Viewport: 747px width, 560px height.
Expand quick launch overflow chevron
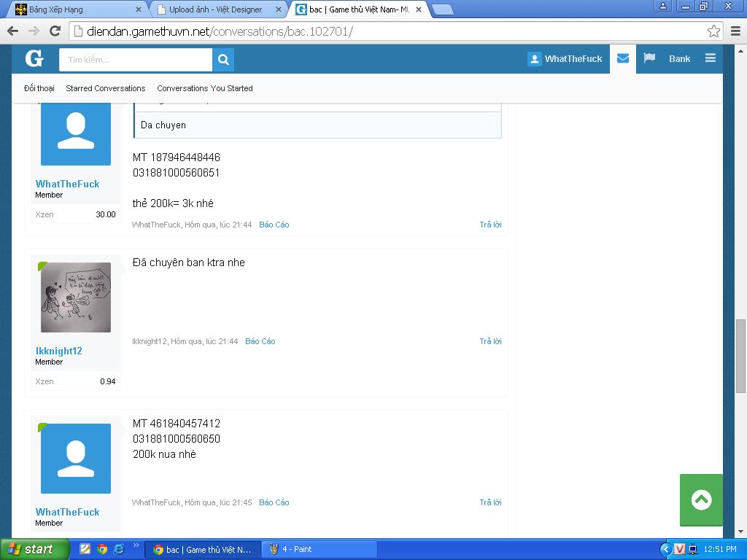point(136,545)
